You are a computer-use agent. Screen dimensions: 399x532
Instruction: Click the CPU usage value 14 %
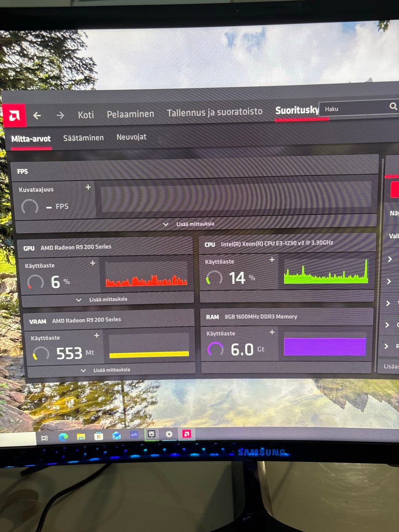pos(242,278)
